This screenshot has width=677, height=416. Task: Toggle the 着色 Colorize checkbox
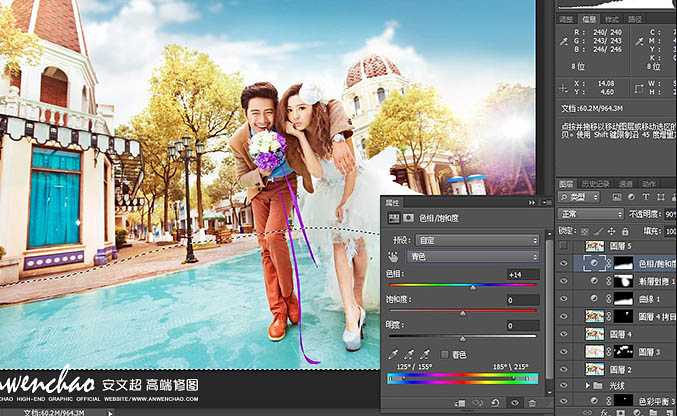point(445,355)
